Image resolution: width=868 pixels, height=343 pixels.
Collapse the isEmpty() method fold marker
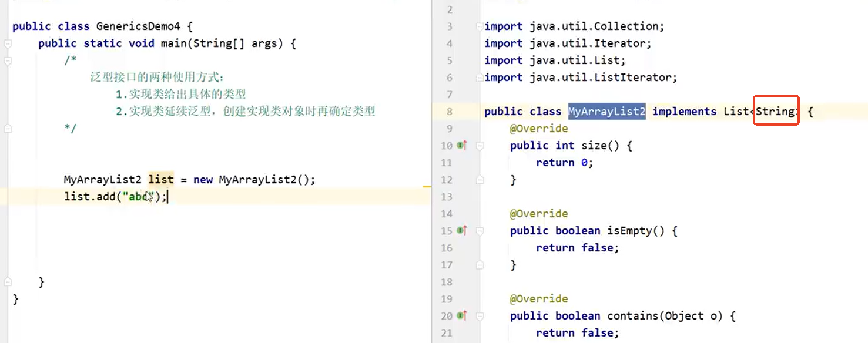(480, 231)
